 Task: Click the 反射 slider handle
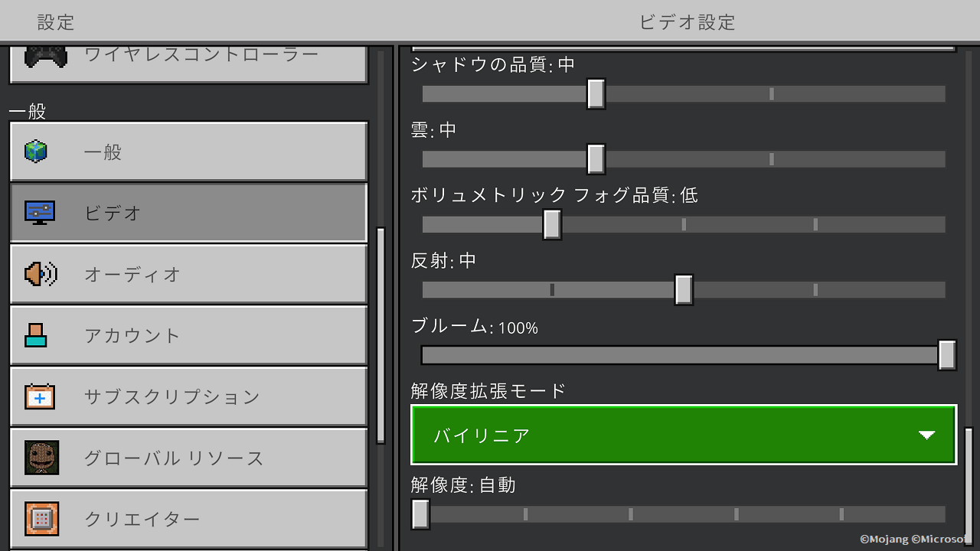point(684,290)
